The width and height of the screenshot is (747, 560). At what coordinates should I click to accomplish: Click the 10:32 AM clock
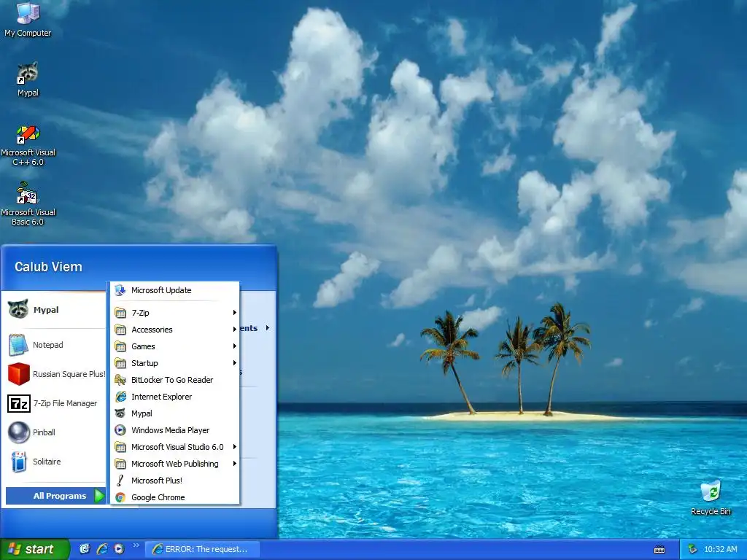coord(720,549)
